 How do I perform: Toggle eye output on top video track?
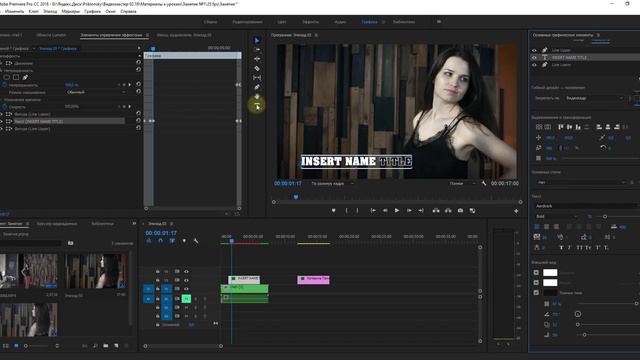(187, 271)
